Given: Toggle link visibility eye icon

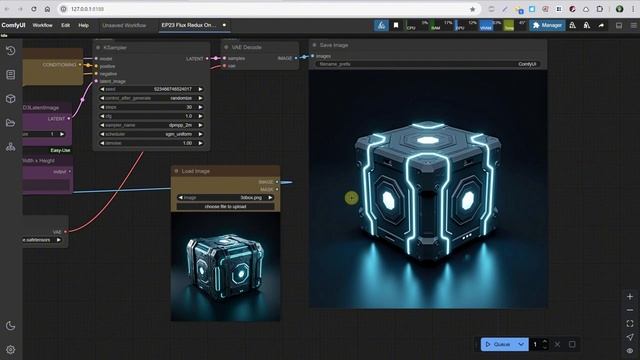Looking at the screenshot, I should (x=630, y=351).
